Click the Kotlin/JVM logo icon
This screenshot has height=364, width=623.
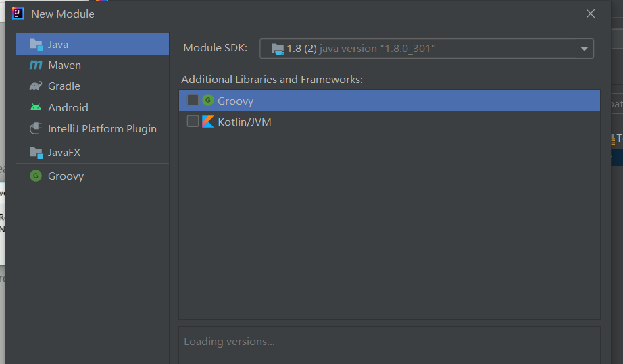pos(208,122)
